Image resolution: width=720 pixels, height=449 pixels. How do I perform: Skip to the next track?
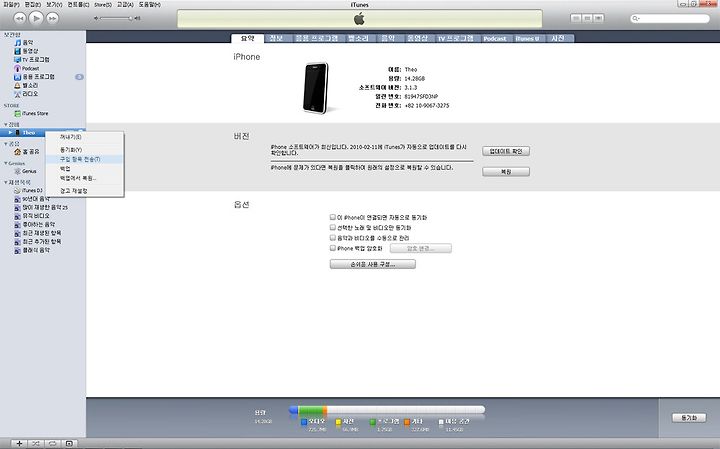(x=52, y=18)
